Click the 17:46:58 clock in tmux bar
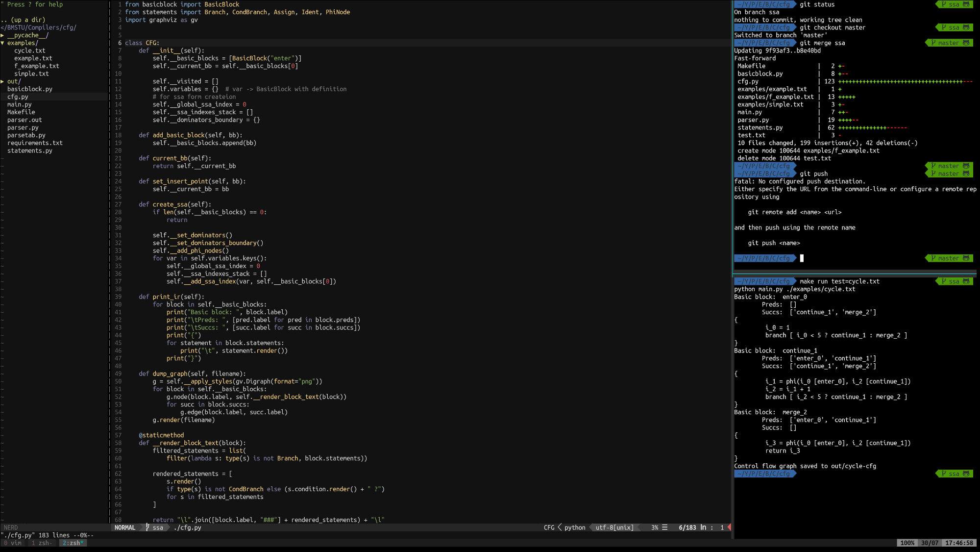 [959, 543]
